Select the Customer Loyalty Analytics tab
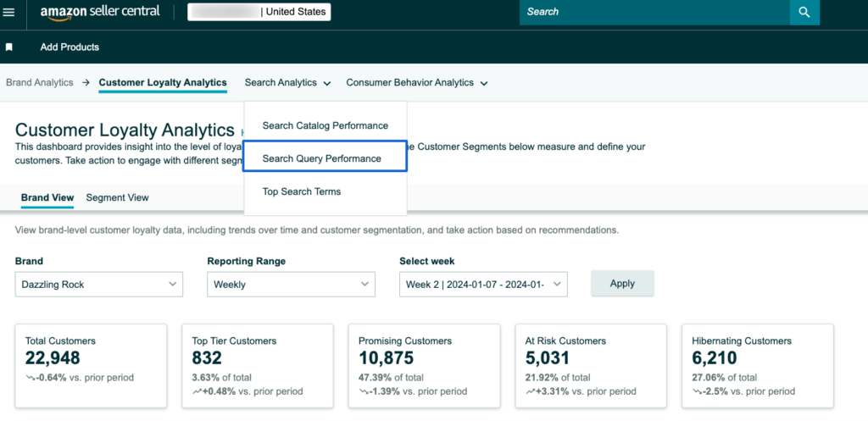The width and height of the screenshot is (868, 421). [163, 82]
